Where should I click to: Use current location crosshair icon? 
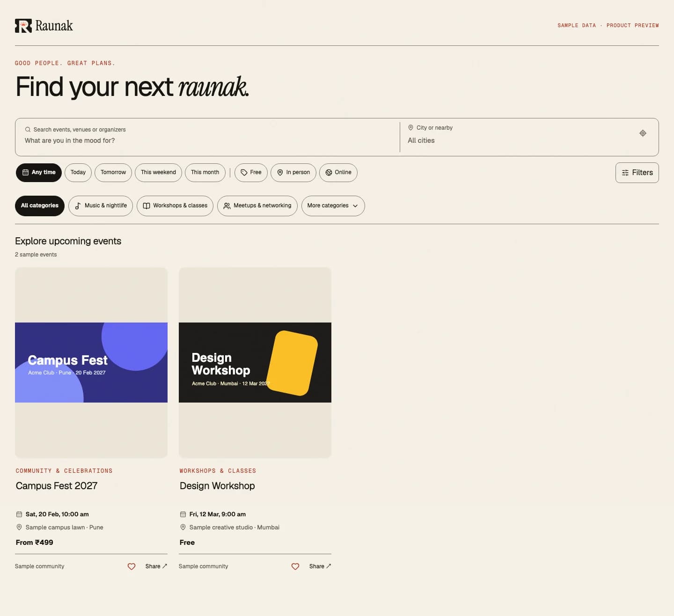coord(643,133)
